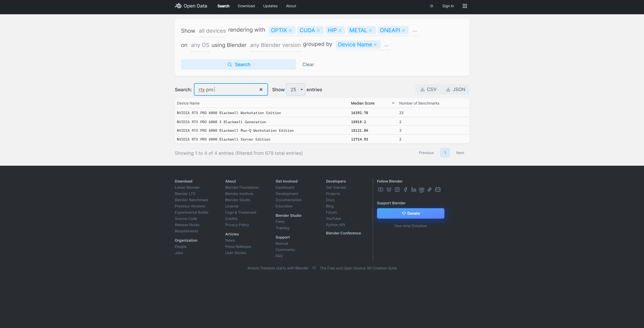Open Blender LinkedIn icon
This screenshot has width=644, height=328.
point(414,190)
